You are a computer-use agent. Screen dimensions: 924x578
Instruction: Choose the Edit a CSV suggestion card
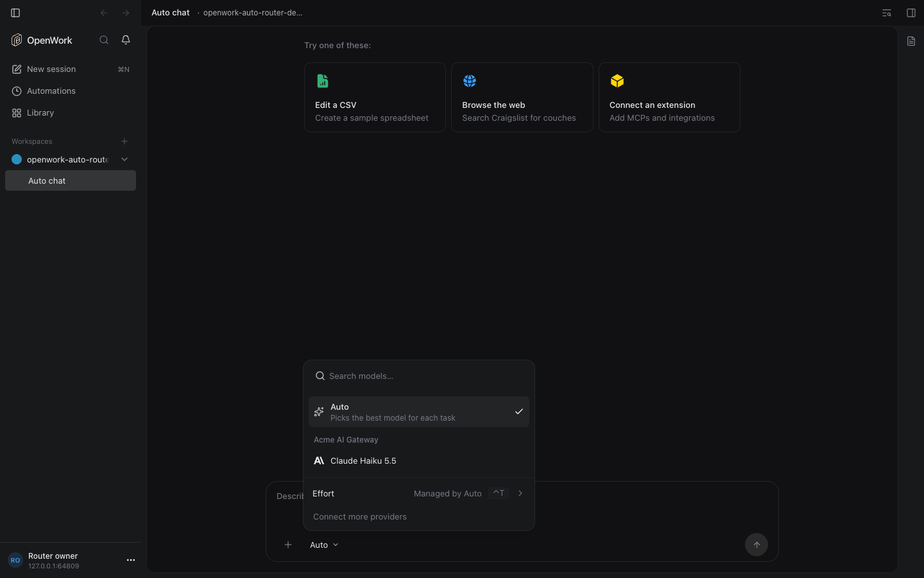click(375, 97)
